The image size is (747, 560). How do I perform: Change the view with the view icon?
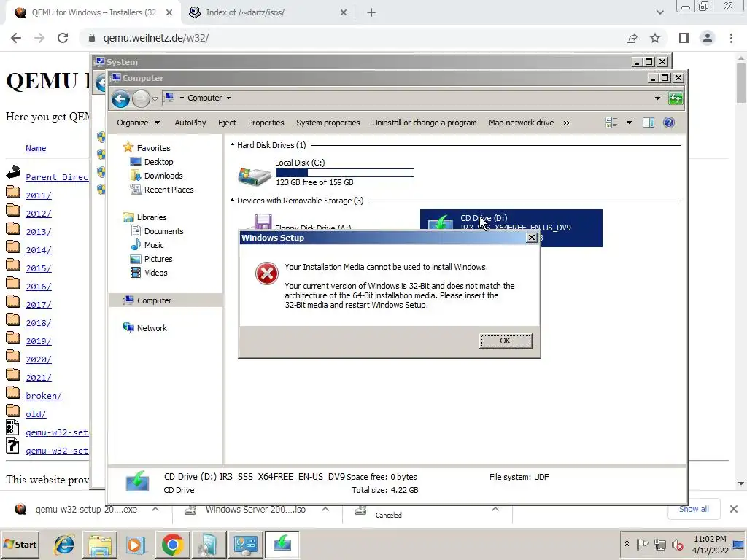pos(612,122)
